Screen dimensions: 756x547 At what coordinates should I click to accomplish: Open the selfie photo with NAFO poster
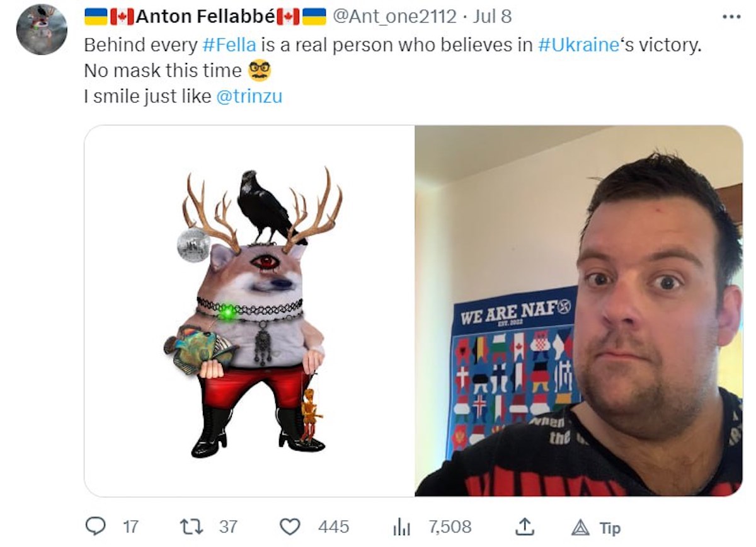[579, 311]
